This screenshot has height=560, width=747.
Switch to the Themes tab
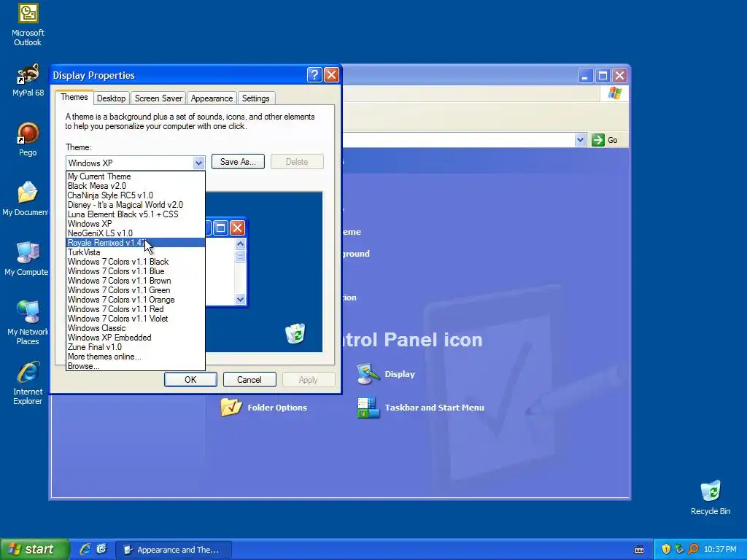74,97
